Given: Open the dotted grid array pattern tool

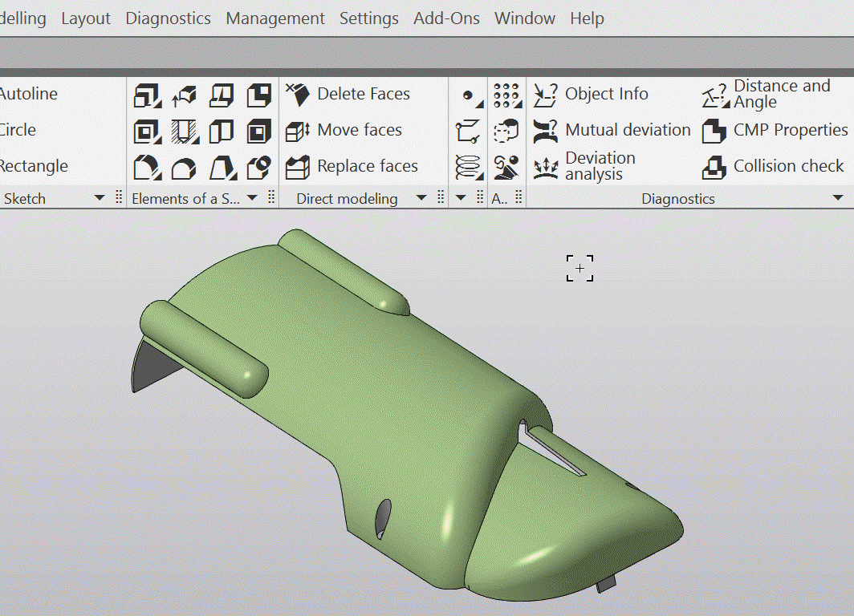Looking at the screenshot, I should point(506,95).
